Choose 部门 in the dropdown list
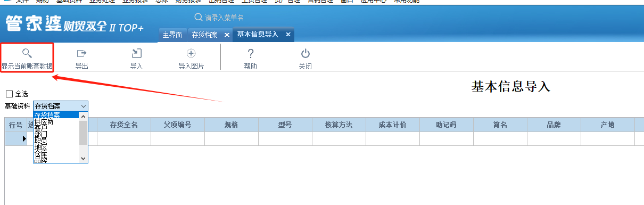This screenshot has height=205, width=644. point(56,134)
